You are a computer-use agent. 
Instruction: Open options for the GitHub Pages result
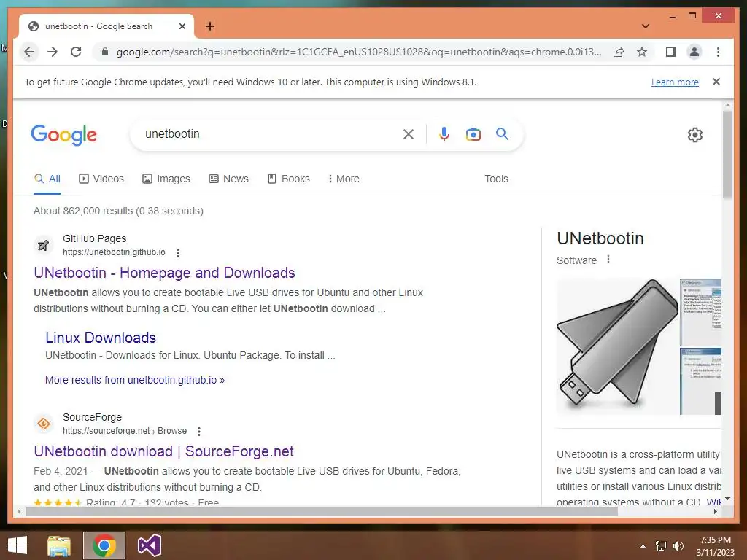tap(178, 253)
